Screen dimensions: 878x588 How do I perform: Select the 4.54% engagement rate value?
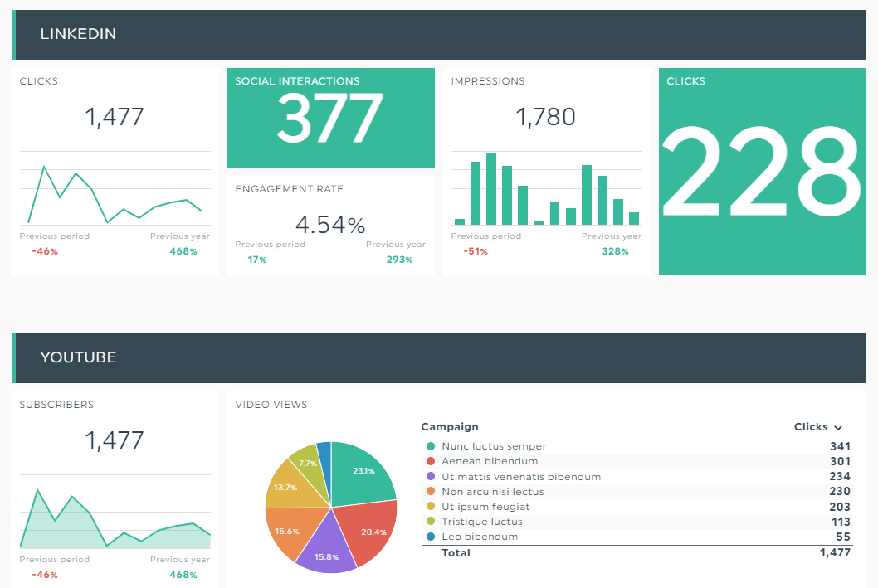click(330, 225)
